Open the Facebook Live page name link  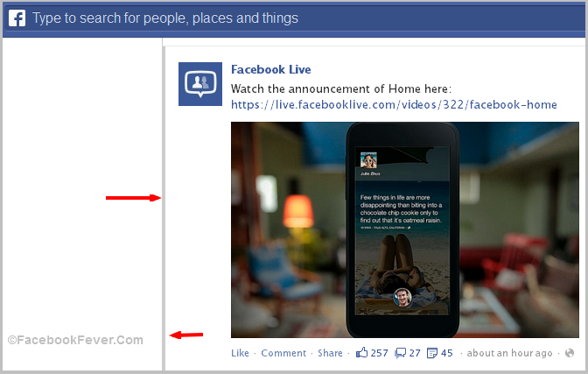[x=270, y=69]
